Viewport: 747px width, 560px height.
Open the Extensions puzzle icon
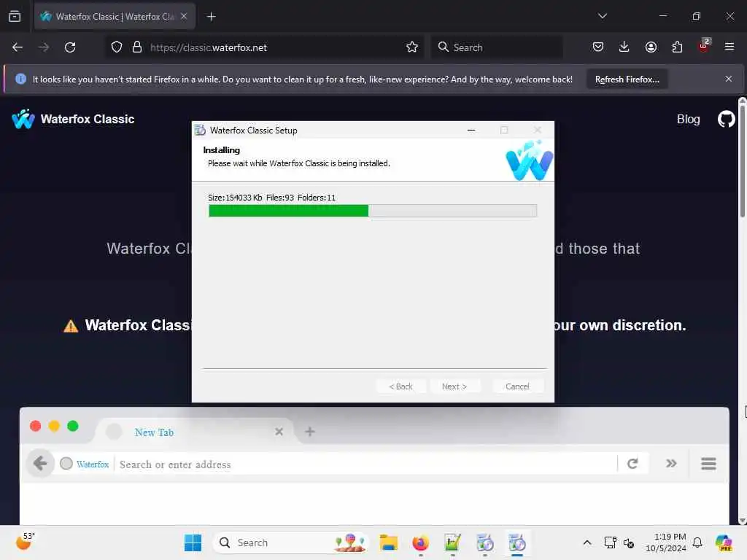click(x=677, y=47)
